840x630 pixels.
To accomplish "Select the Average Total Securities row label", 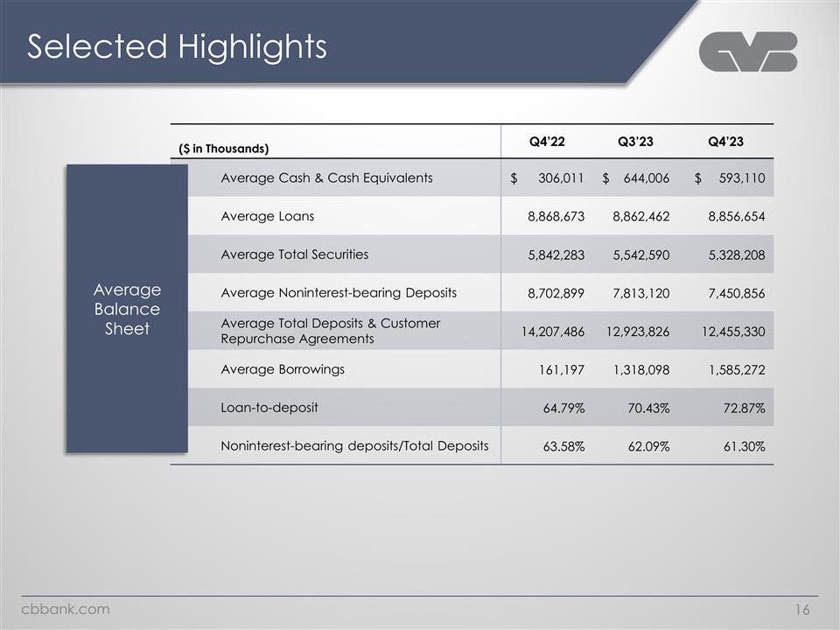I will pyautogui.click(x=295, y=255).
